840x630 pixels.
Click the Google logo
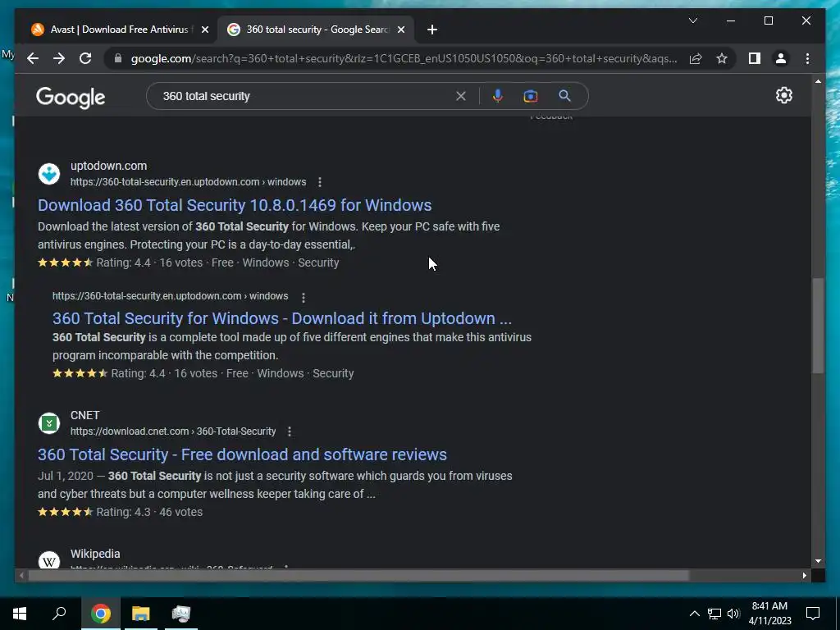(x=71, y=97)
